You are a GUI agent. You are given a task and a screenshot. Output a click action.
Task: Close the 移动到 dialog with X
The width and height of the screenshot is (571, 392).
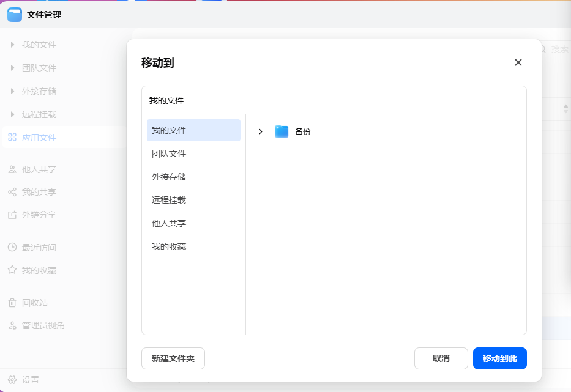518,62
